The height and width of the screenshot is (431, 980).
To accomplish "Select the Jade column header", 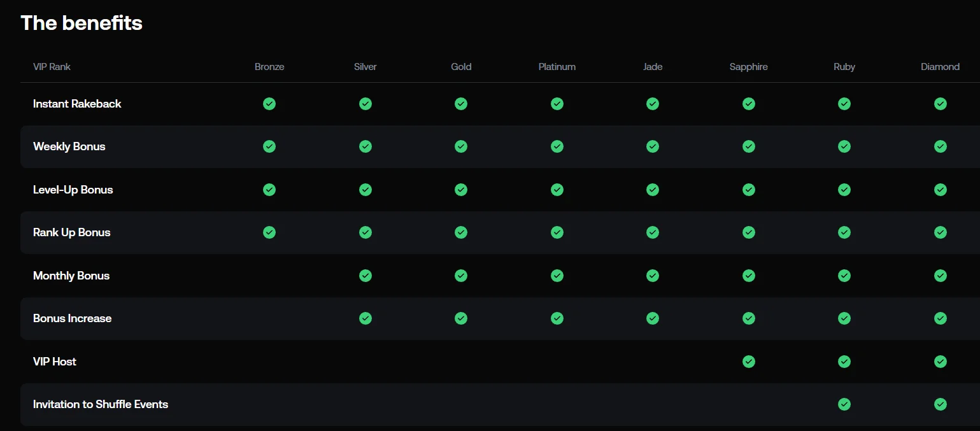I will (653, 67).
